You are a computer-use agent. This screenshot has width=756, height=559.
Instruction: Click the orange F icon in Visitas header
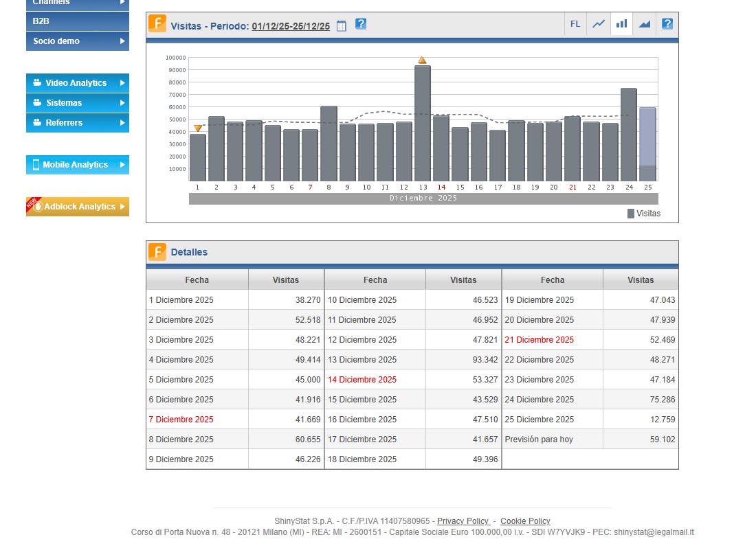[157, 24]
